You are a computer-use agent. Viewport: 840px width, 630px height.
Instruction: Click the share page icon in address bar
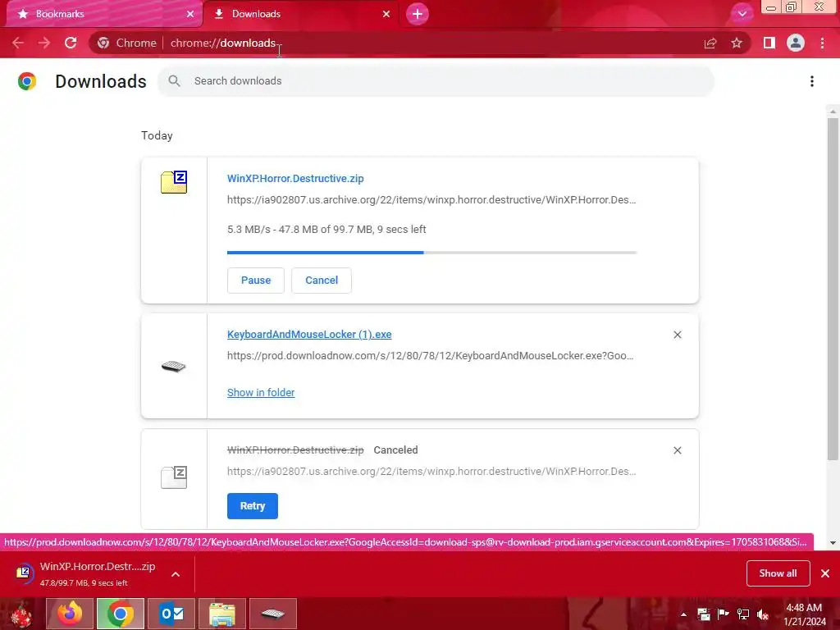click(710, 43)
